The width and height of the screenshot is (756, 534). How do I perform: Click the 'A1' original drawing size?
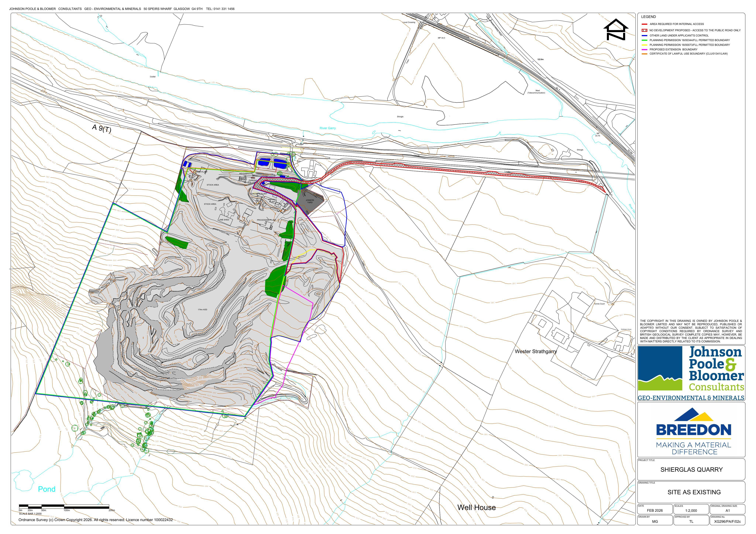tap(728, 511)
